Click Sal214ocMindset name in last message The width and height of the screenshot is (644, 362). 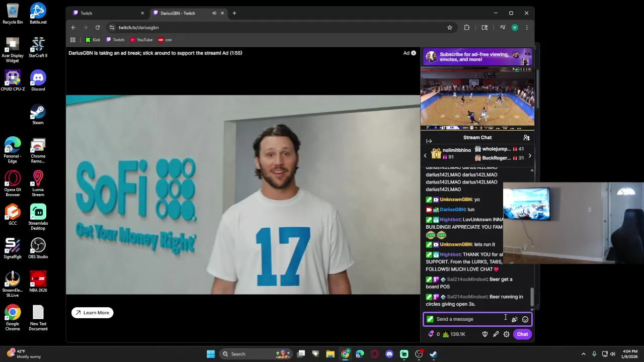[467, 297]
